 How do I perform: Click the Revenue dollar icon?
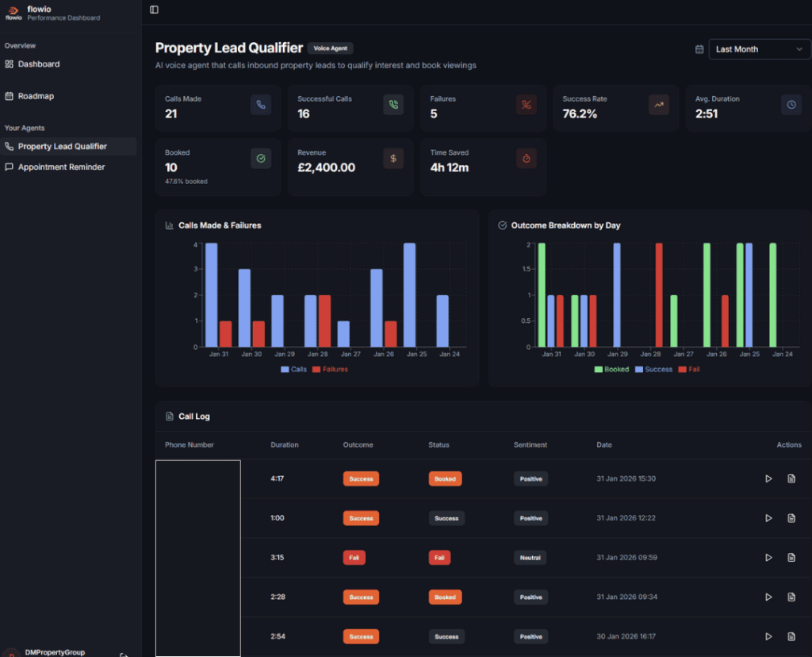pyautogui.click(x=393, y=159)
